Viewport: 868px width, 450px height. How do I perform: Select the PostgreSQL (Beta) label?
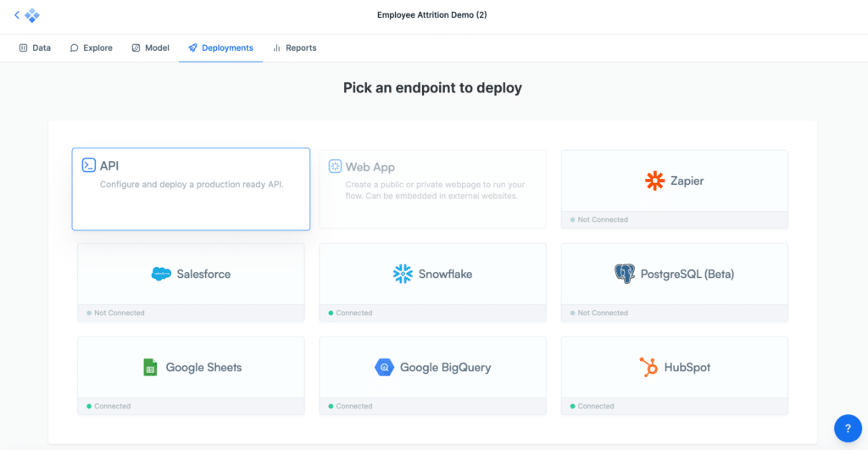pos(687,274)
